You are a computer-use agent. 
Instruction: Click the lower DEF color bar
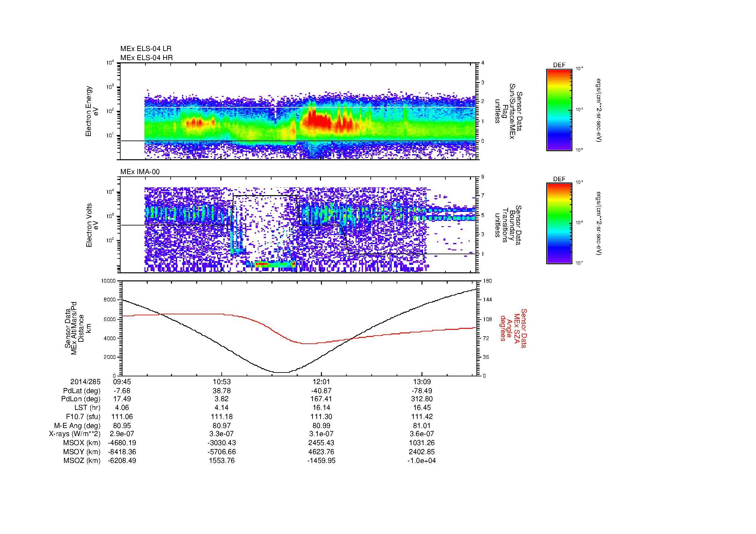[559, 224]
